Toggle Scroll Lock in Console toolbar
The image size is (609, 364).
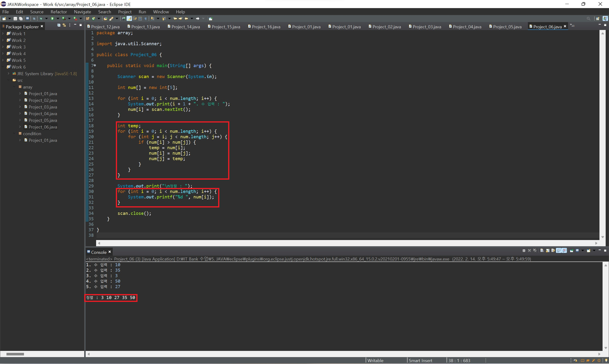[x=548, y=251]
